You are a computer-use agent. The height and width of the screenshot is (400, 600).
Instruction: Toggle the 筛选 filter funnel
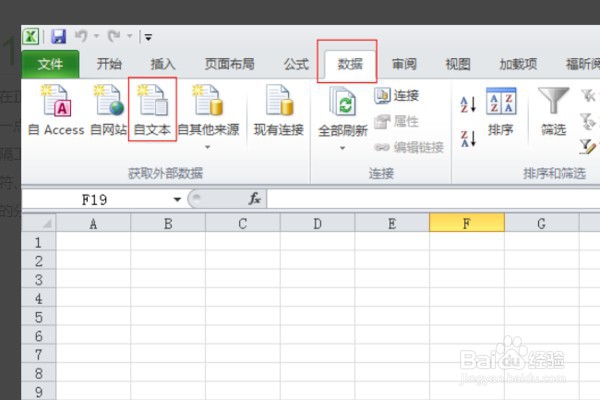coord(553,112)
